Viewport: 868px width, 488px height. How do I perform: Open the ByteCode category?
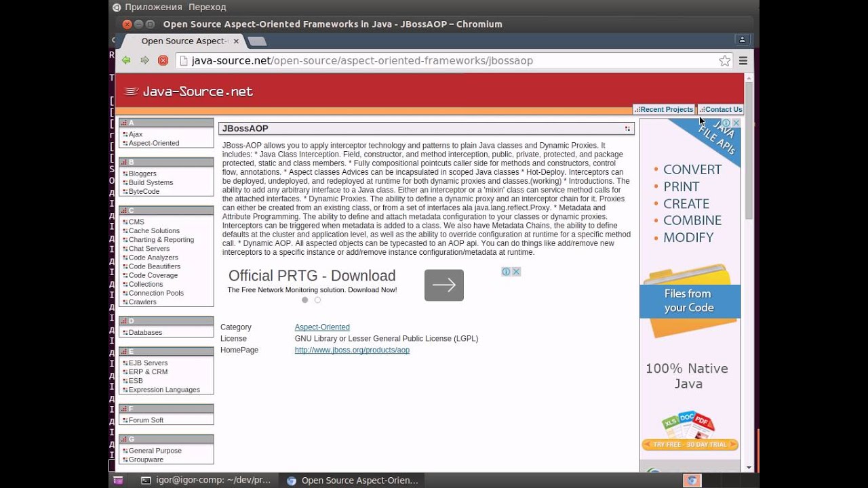(x=144, y=191)
